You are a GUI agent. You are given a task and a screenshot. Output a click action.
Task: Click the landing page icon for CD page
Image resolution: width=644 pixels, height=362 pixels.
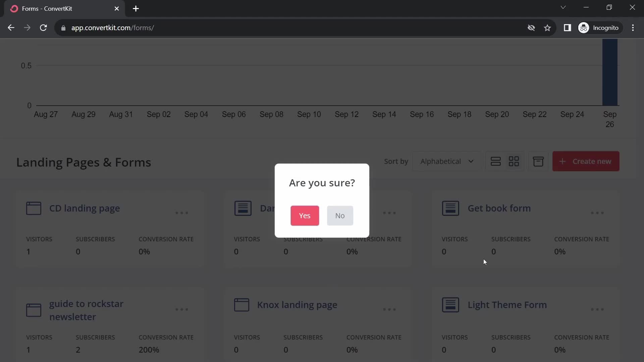point(34,208)
